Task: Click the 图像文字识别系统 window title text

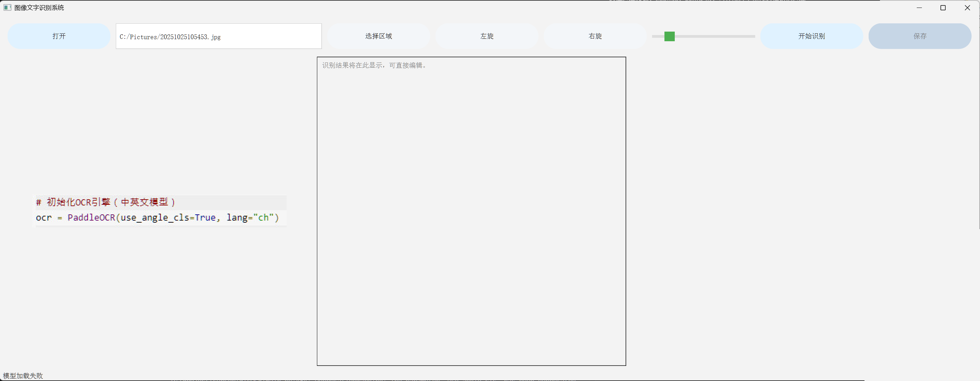Action: tap(39, 8)
